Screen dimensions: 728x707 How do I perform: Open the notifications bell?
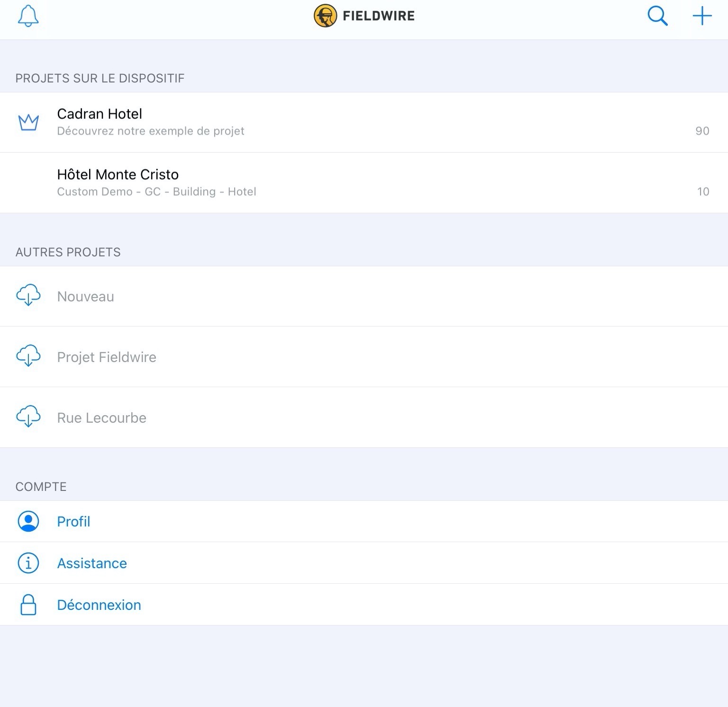pos(28,16)
